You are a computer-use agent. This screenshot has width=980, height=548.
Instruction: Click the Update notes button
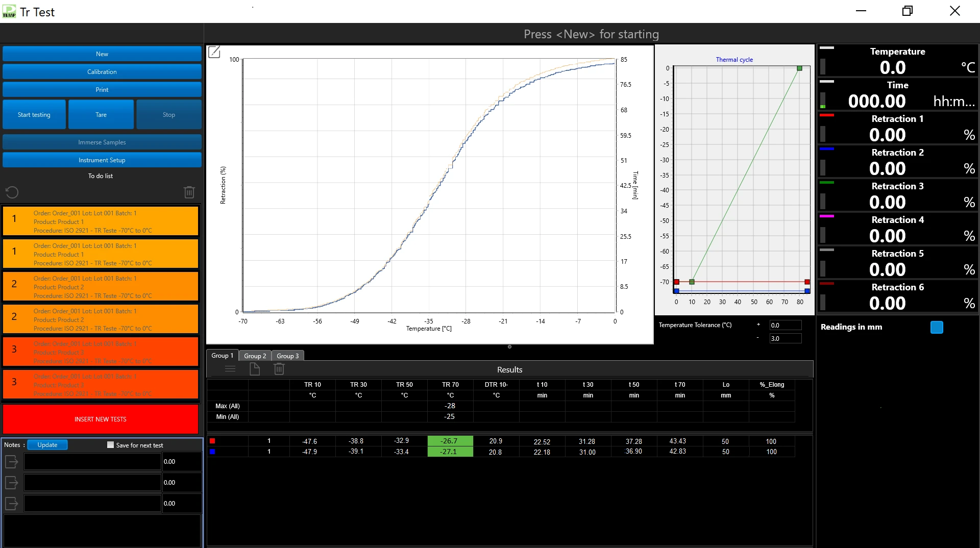47,445
